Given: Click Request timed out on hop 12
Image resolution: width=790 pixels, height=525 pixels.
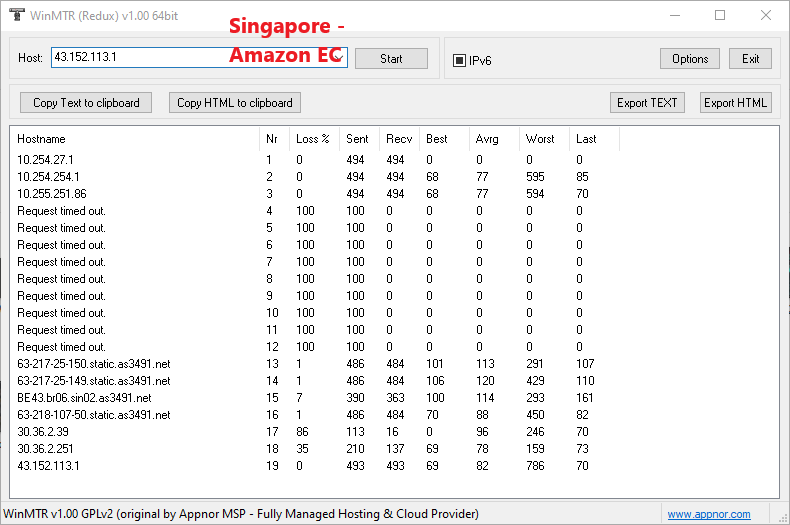Looking at the screenshot, I should (61, 347).
